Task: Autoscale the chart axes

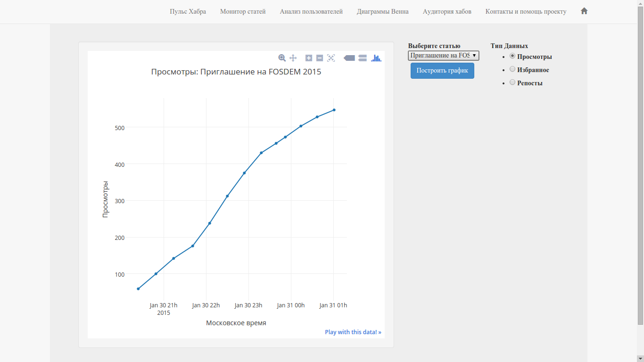Action: click(331, 58)
